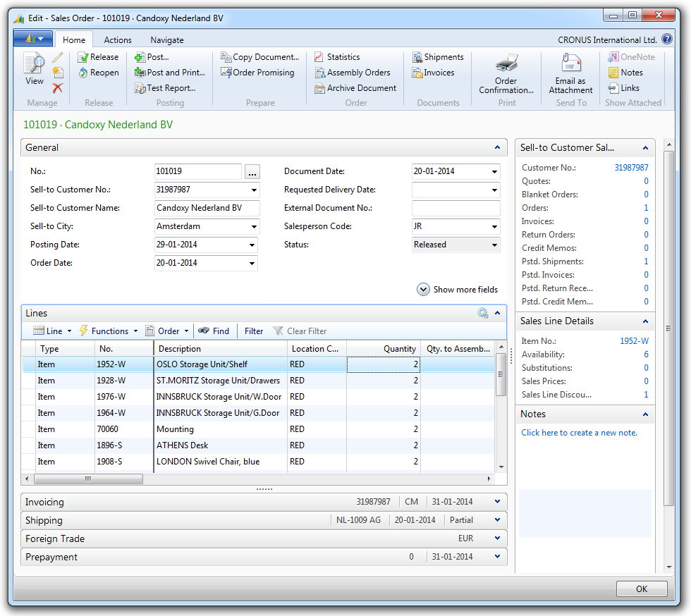Collapse the General FastTab
The height and width of the screenshot is (616, 691).
497,147
